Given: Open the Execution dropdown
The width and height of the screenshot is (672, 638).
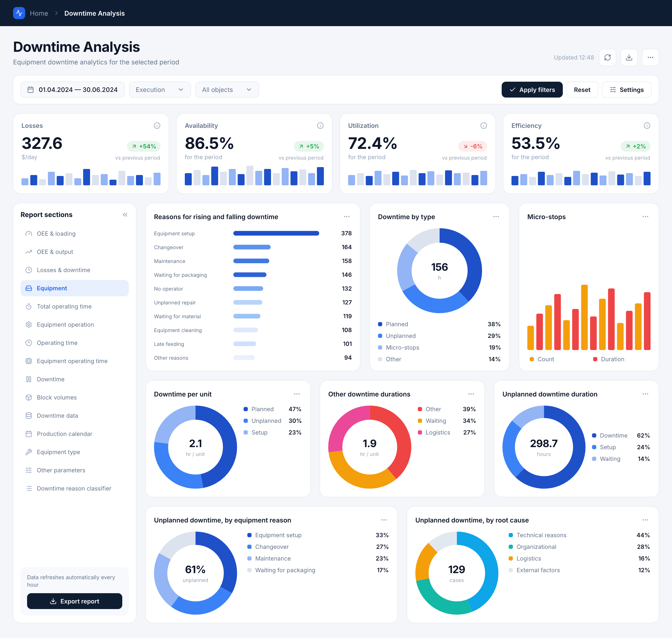Looking at the screenshot, I should click(x=160, y=90).
